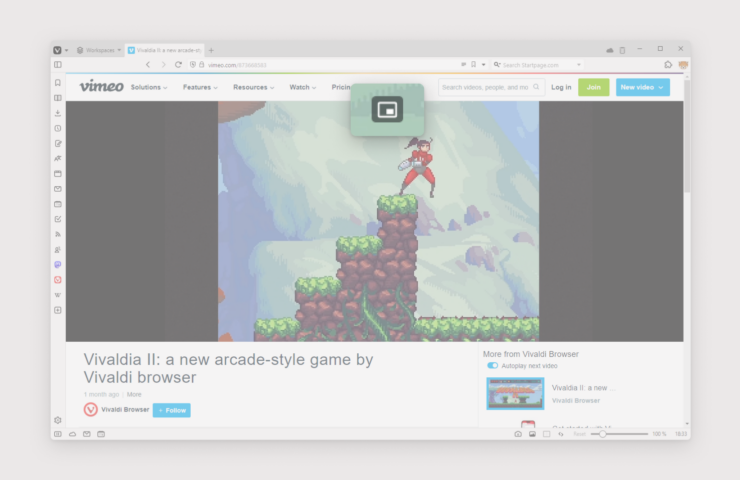Open the extensions puzzle icon
Screen dimensions: 740x480
pyautogui.click(x=668, y=65)
